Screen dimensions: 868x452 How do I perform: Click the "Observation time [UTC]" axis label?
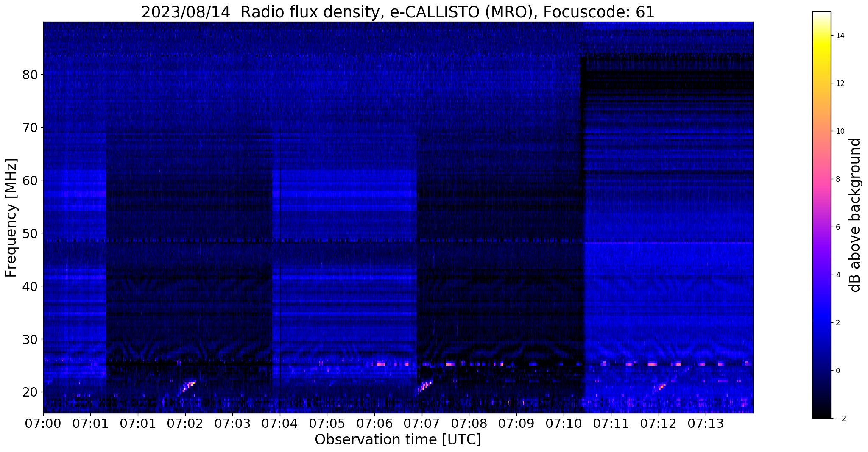398,440
